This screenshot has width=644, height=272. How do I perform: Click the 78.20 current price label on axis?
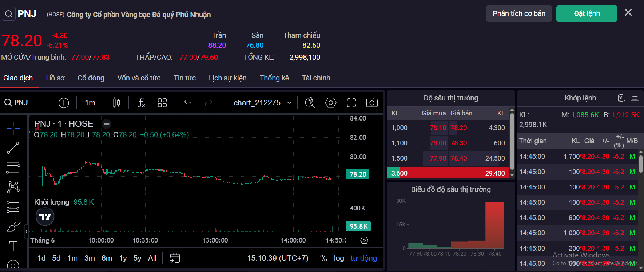[x=358, y=174]
